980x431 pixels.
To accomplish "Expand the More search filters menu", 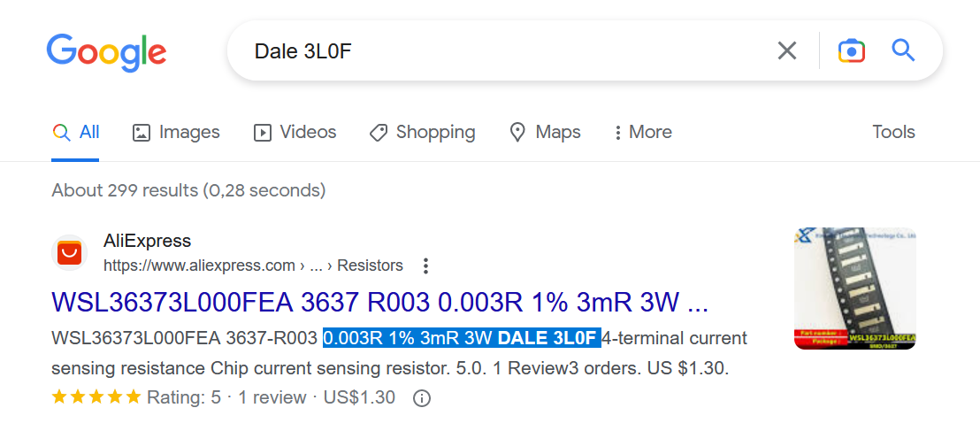I will 643,133.
